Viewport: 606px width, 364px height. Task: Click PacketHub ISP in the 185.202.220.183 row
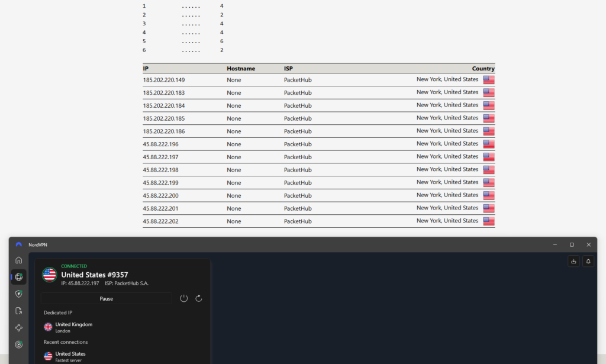coord(298,93)
